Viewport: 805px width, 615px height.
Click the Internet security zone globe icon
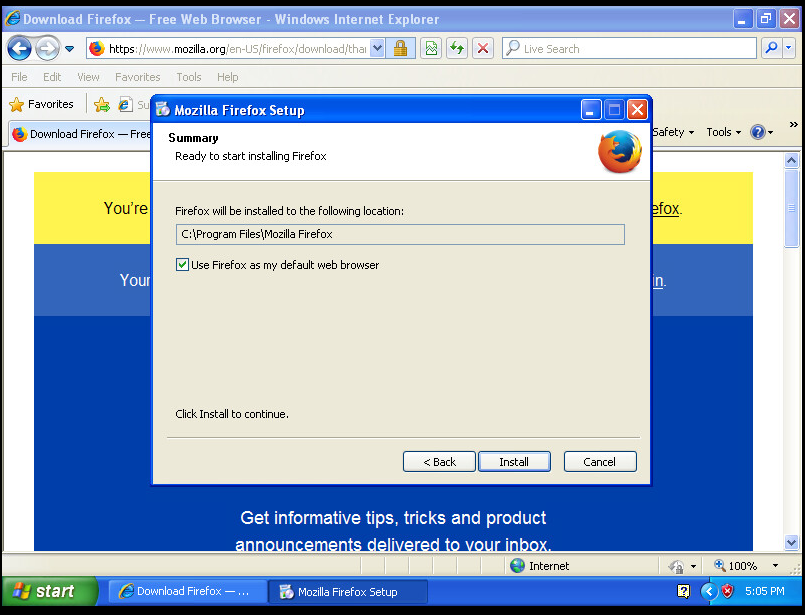[x=518, y=566]
